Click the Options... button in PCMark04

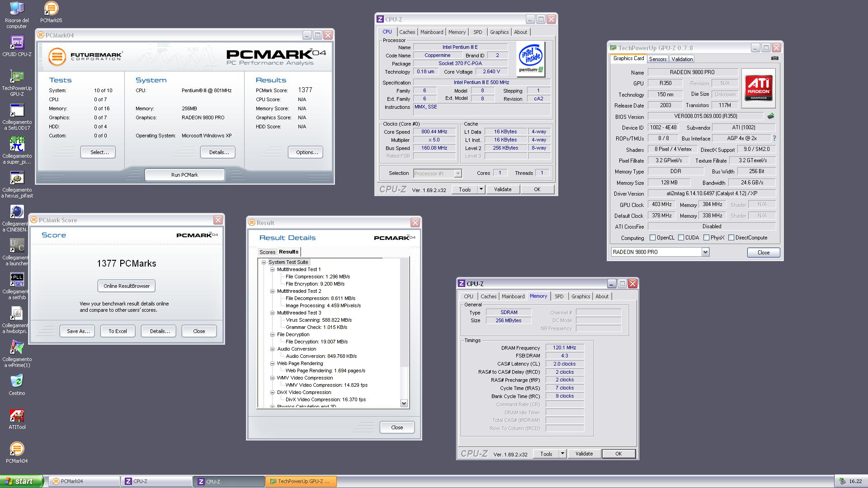306,152
